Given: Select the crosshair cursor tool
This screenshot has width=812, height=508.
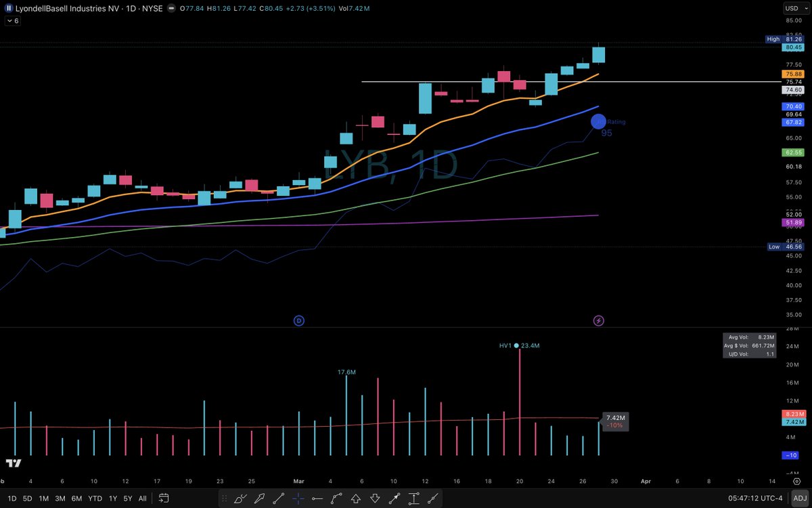Looking at the screenshot, I should pos(298,499).
